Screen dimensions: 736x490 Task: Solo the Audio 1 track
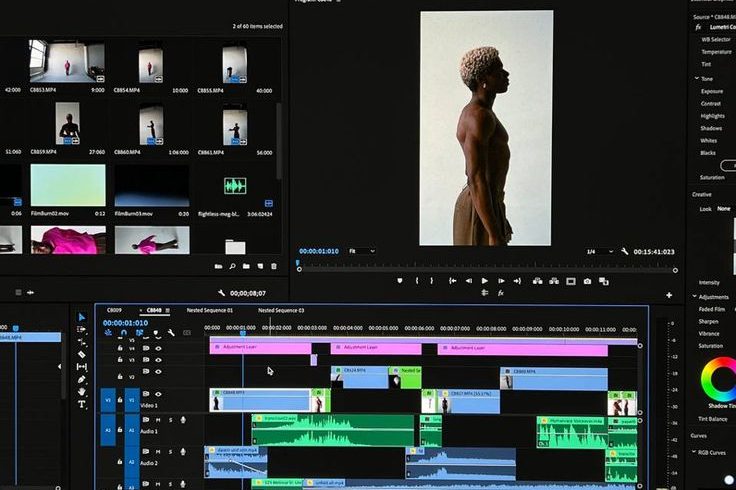(171, 420)
